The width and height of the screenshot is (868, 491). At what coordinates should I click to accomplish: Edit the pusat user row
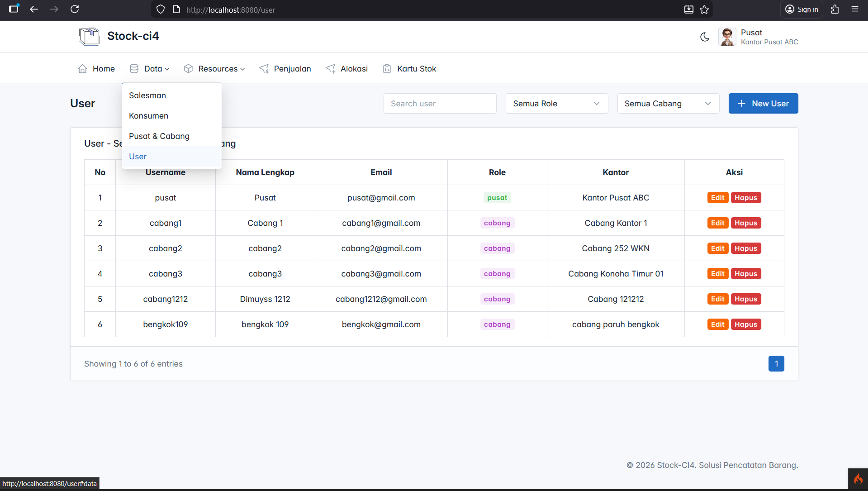pyautogui.click(x=717, y=198)
